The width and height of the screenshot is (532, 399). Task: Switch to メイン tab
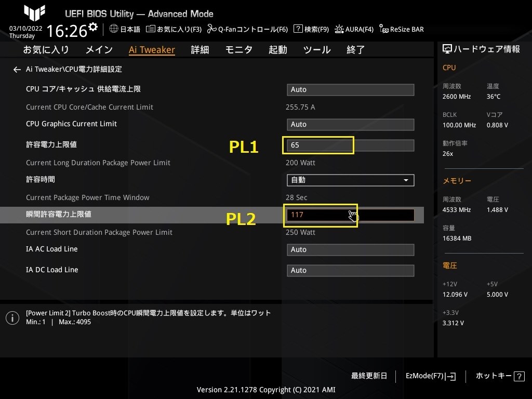[99, 50]
